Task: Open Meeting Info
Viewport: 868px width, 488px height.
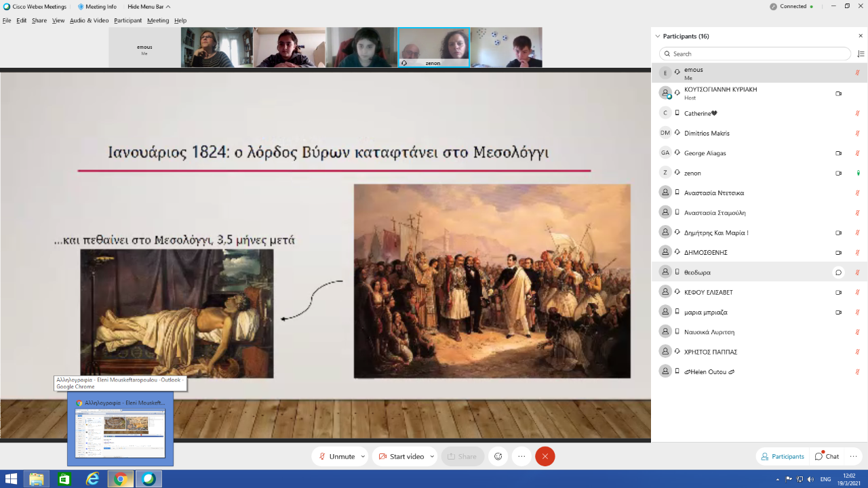Action: (97, 7)
